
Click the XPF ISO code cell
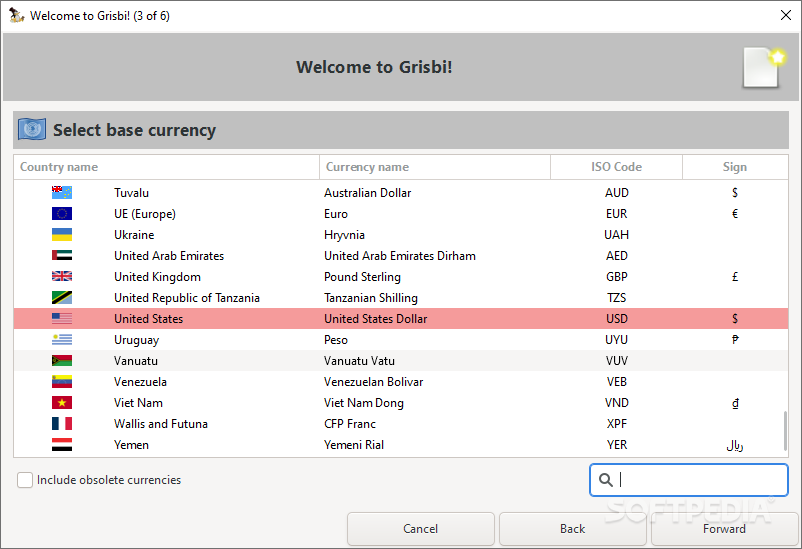[616, 424]
